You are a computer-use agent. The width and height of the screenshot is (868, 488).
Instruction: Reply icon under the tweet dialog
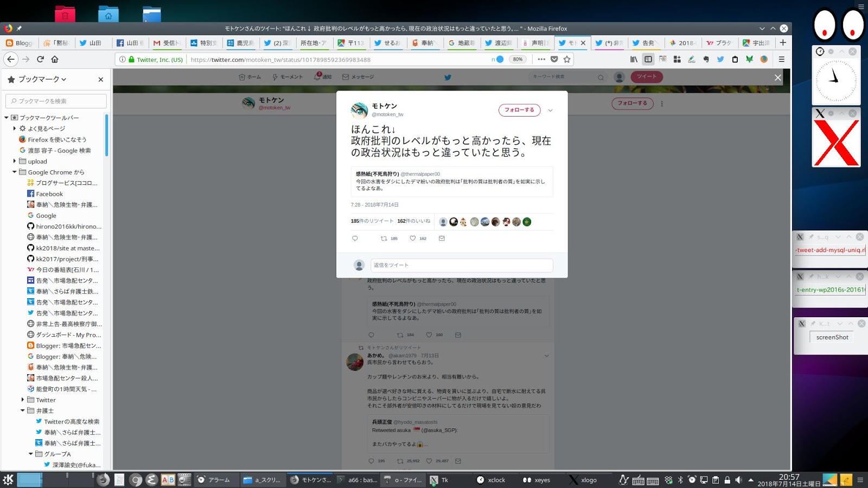tap(355, 238)
